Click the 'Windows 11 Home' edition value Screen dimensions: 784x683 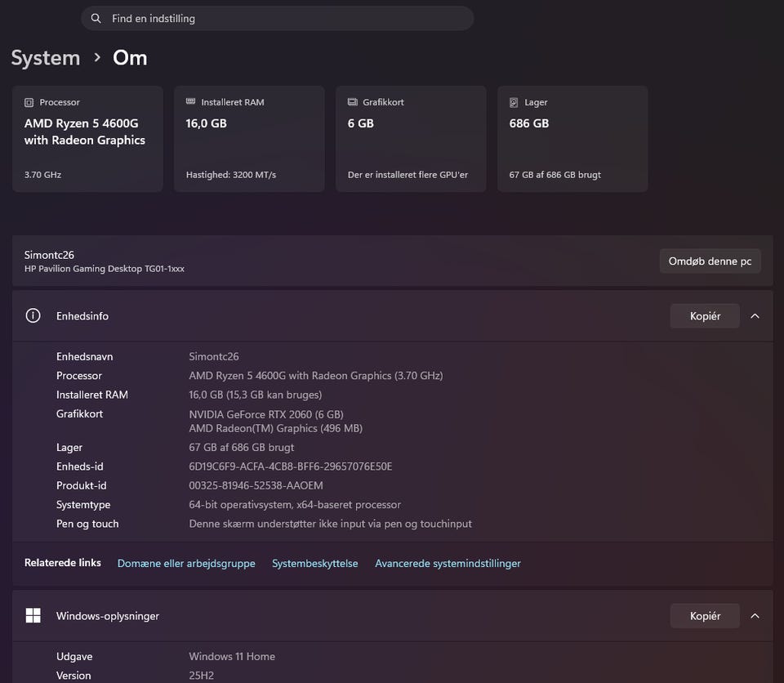click(232, 657)
